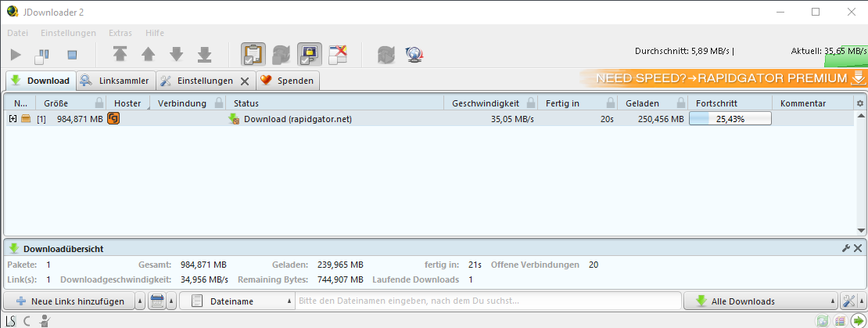Switch to the Download tab
Viewport: 868px width, 328px height.
tap(41, 81)
